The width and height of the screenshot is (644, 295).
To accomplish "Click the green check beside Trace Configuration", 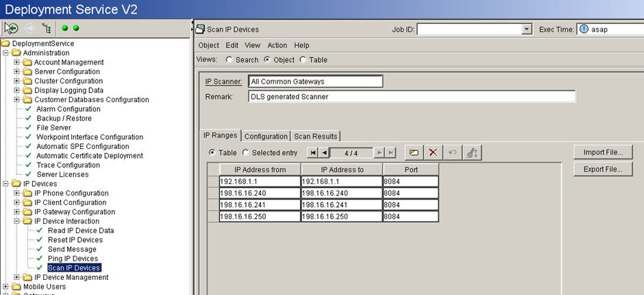I will (28, 165).
